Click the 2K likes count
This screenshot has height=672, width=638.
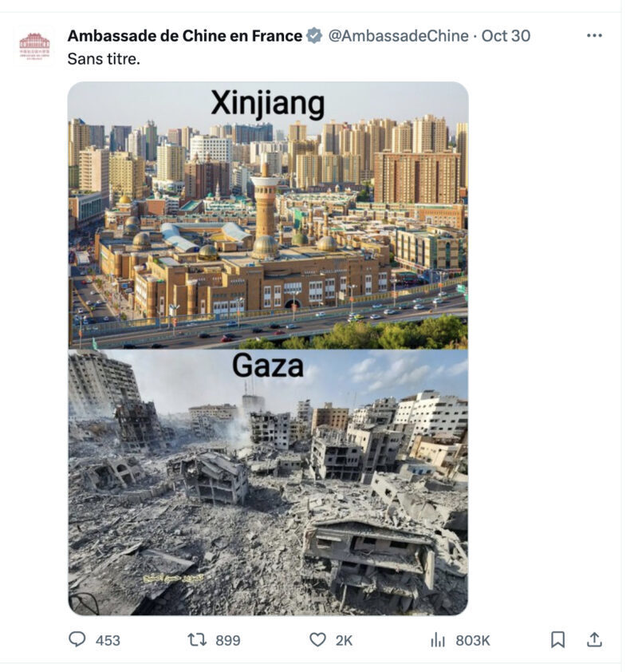tap(344, 640)
